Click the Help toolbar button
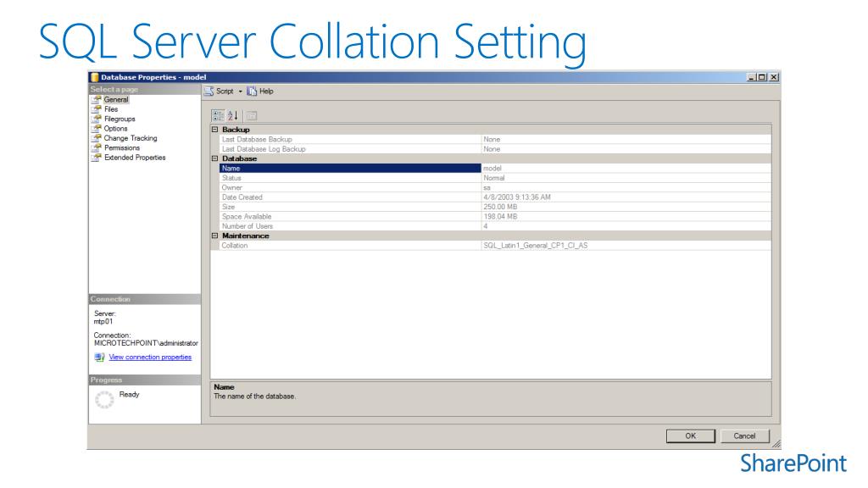This screenshot has height=488, width=868. 260,91
